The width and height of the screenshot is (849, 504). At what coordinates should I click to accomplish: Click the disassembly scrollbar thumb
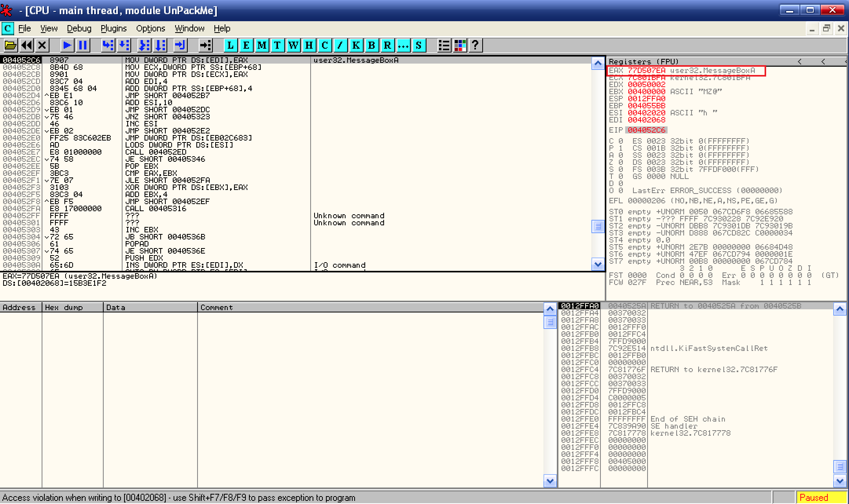click(597, 226)
